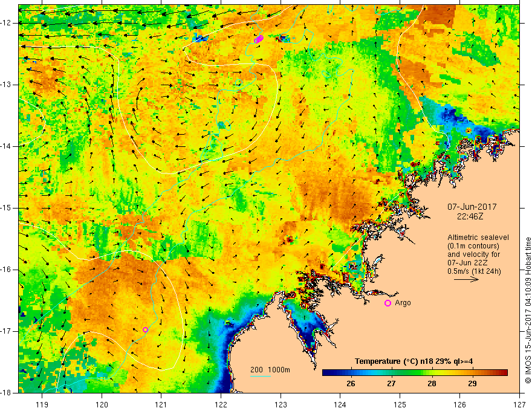Screen dimensions: 532x411
Task: Click the IMOS copyright timestamp text
Action: tap(528, 310)
